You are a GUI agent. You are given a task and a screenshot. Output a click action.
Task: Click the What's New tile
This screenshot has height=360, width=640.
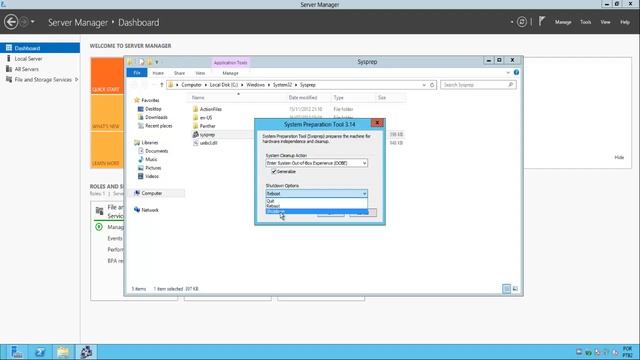point(107,113)
